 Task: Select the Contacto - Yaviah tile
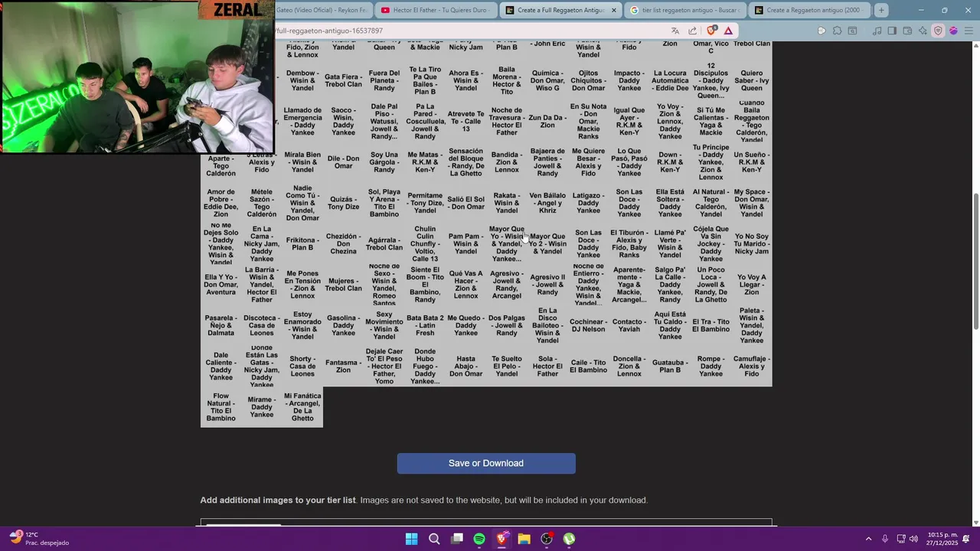629,325
